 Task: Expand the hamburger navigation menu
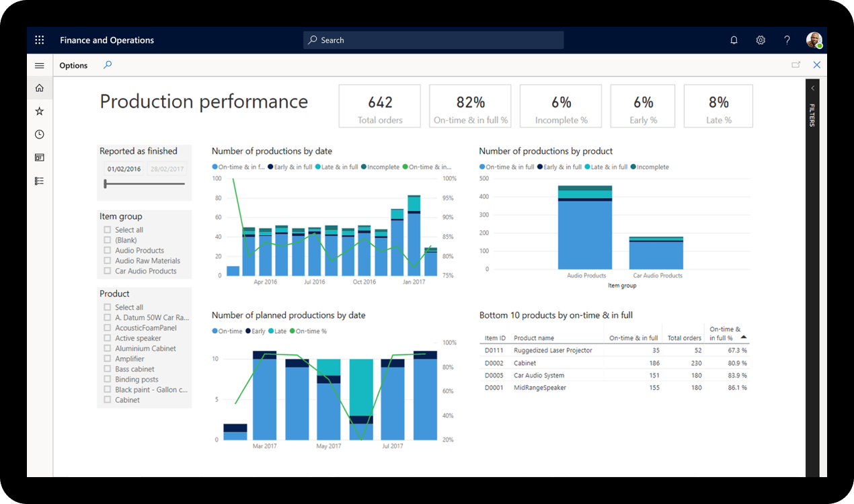click(39, 65)
